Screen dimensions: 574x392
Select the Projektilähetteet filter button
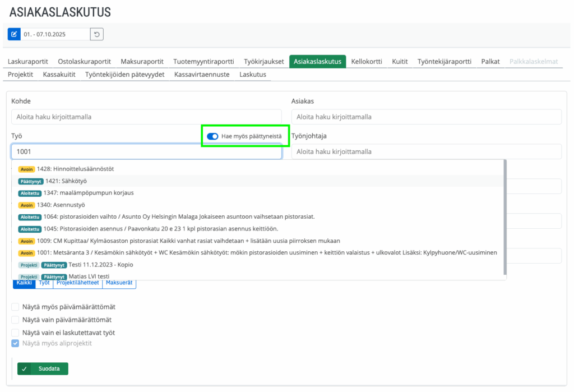(78, 283)
